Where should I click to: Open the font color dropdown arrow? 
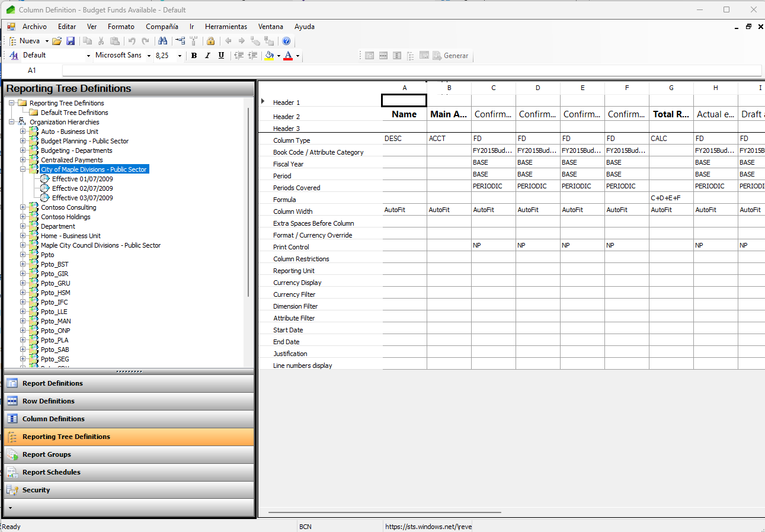point(297,56)
